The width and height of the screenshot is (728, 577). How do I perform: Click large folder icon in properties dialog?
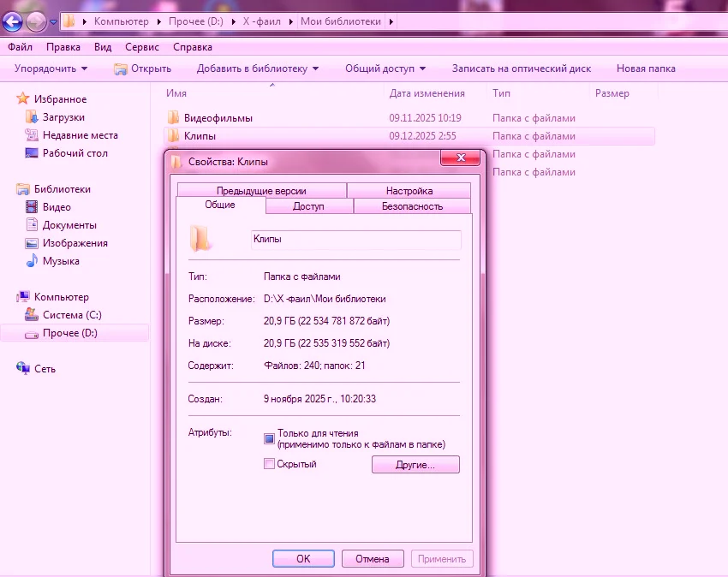tap(200, 239)
